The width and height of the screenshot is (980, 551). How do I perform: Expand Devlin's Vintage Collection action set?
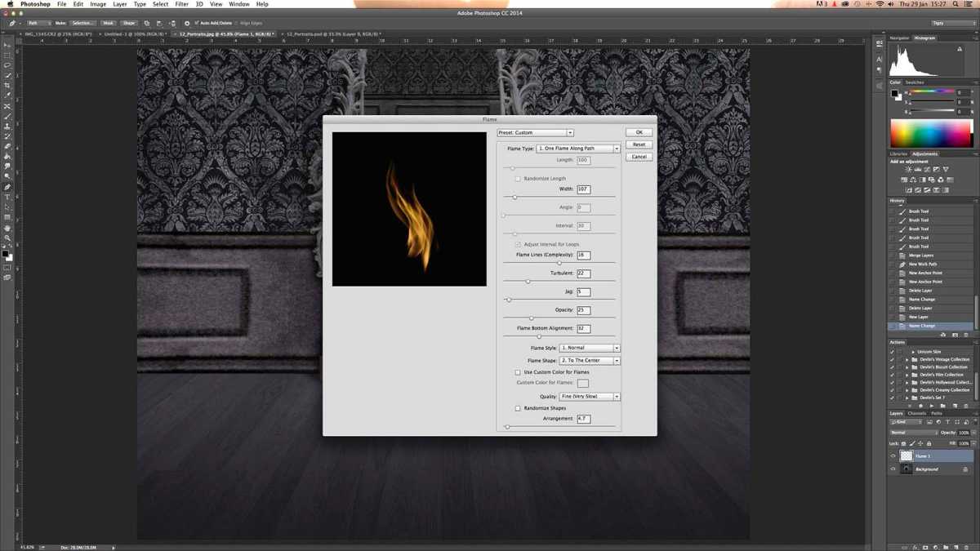[908, 359]
